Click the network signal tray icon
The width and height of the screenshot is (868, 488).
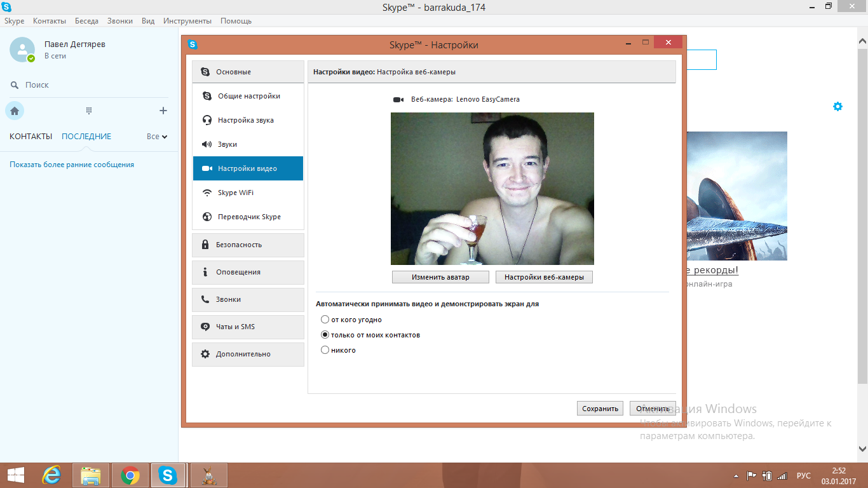pos(782,475)
